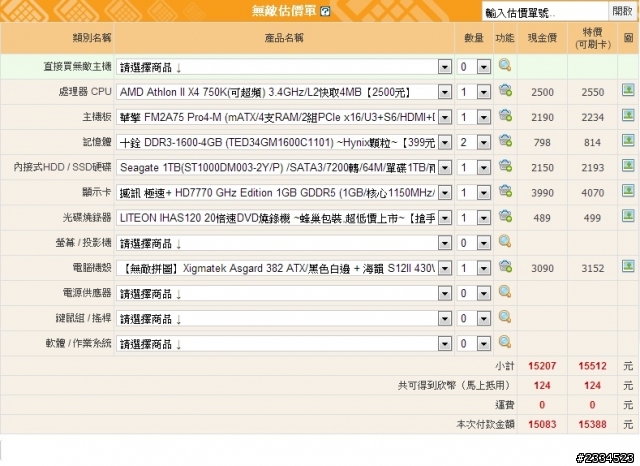Viewport: 640px width, 466px height.
Task: Open CPU product dropdown showing AMD Athlon
Action: pyautogui.click(x=284, y=92)
